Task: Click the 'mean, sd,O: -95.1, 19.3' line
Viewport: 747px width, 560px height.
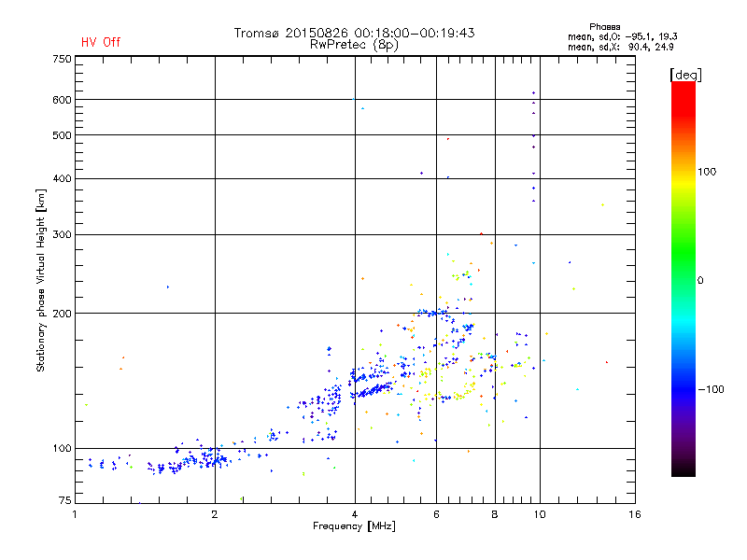Action: pyautogui.click(x=622, y=36)
